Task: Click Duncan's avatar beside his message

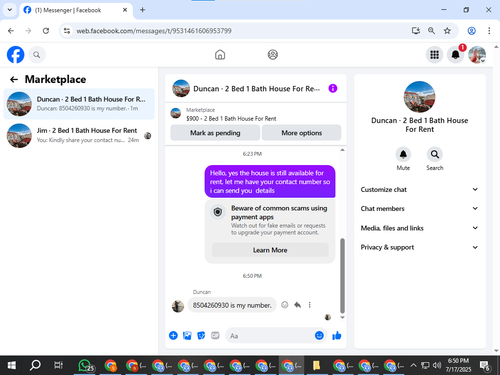Action: coord(178,306)
